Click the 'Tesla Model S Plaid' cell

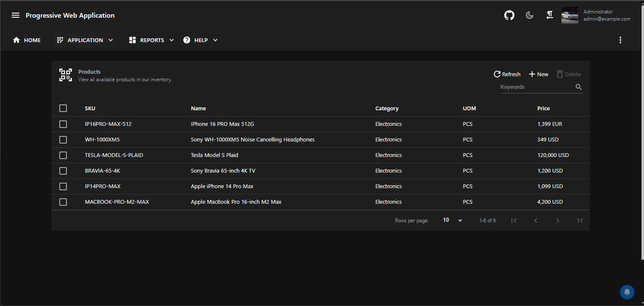click(215, 155)
